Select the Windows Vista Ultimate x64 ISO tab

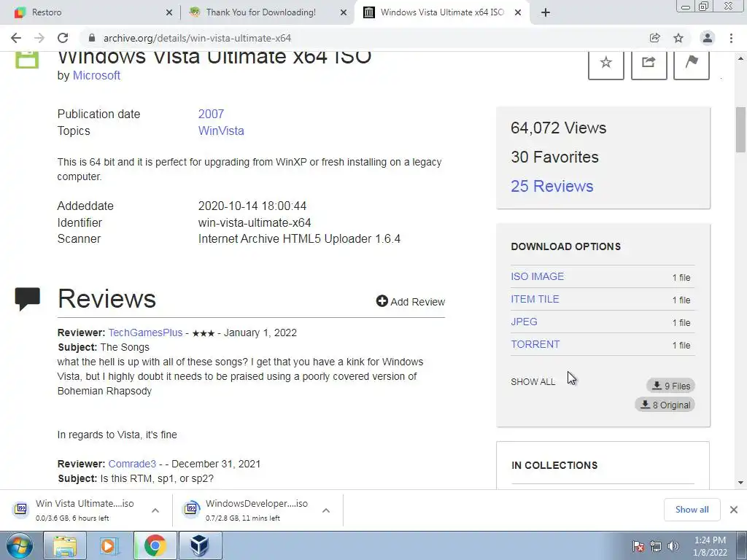[x=441, y=12]
